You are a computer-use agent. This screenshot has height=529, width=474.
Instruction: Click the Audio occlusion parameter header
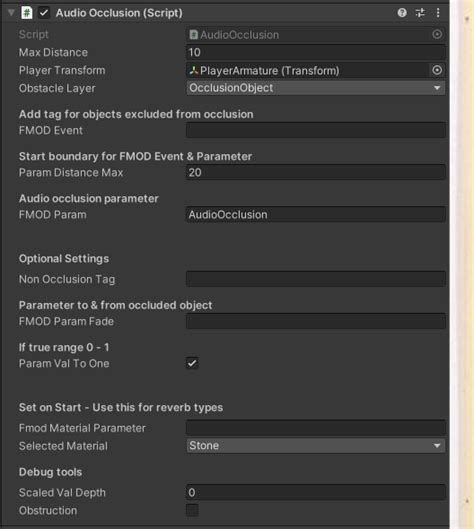[x=88, y=198]
